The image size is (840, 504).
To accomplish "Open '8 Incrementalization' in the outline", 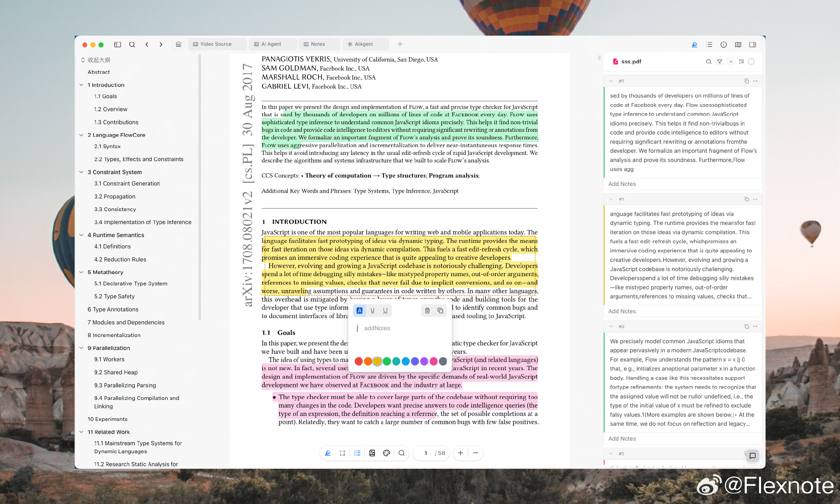I will (114, 335).
